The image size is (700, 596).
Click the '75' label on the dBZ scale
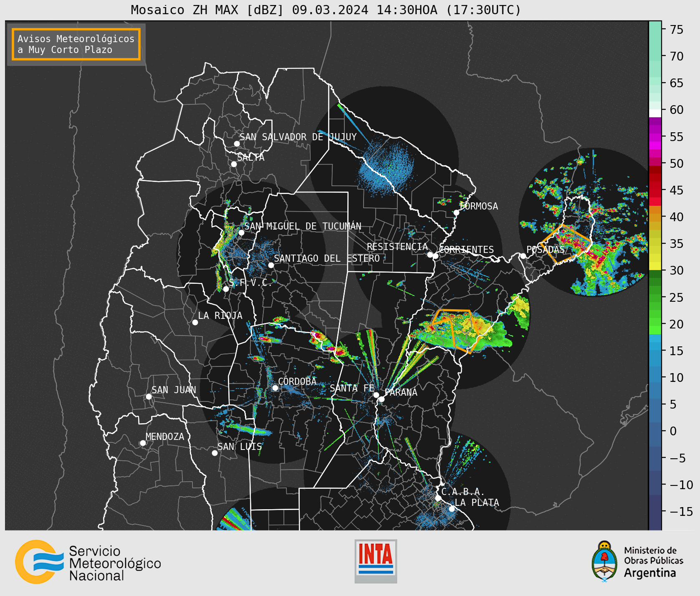[x=677, y=30]
